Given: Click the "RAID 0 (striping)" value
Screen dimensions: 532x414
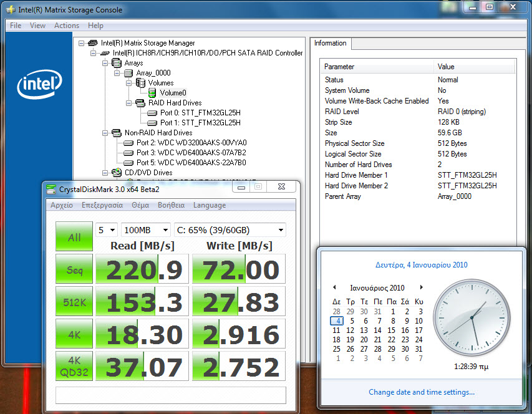Looking at the screenshot, I should point(462,112).
